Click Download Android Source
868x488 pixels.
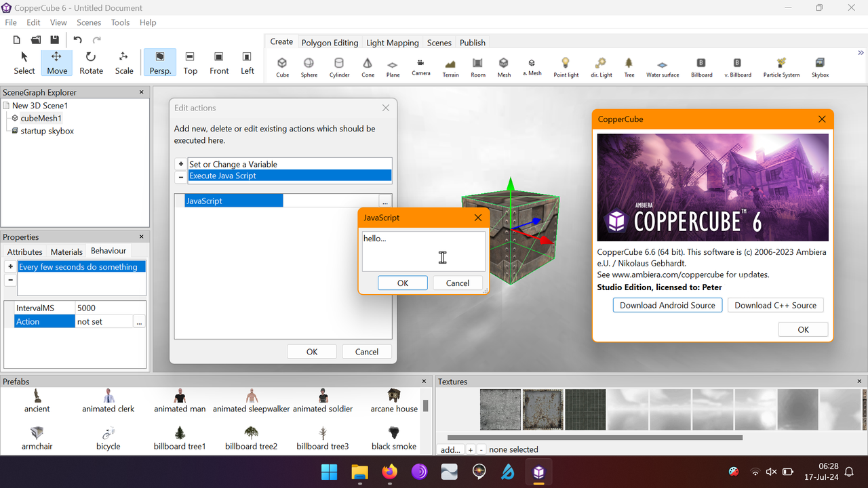coord(667,305)
